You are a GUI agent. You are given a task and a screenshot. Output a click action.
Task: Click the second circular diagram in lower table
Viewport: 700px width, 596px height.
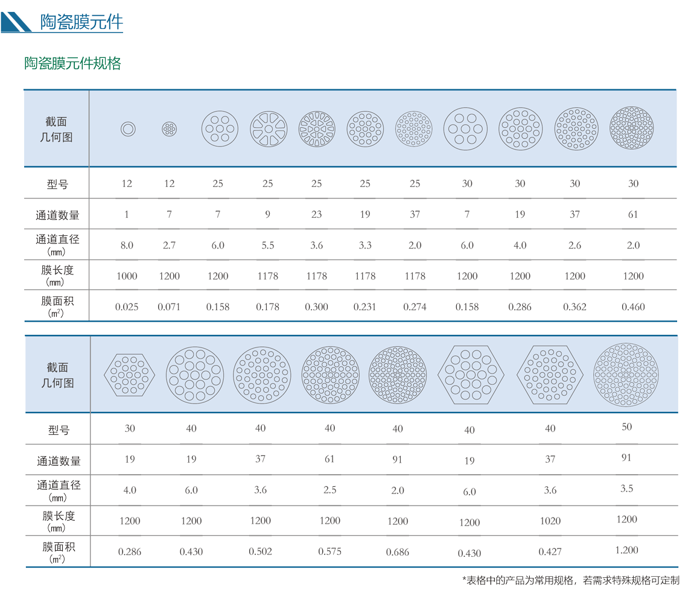click(262, 375)
